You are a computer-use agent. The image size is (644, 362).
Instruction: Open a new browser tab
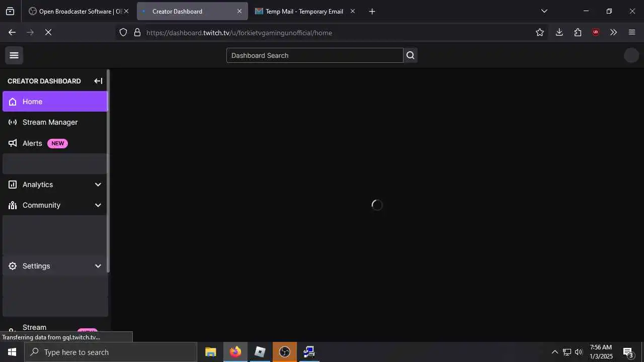pos(372,11)
